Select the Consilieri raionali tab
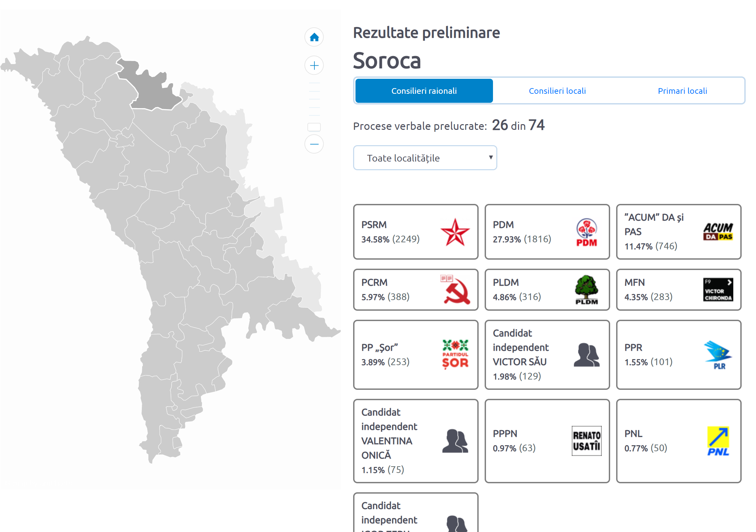 (424, 91)
